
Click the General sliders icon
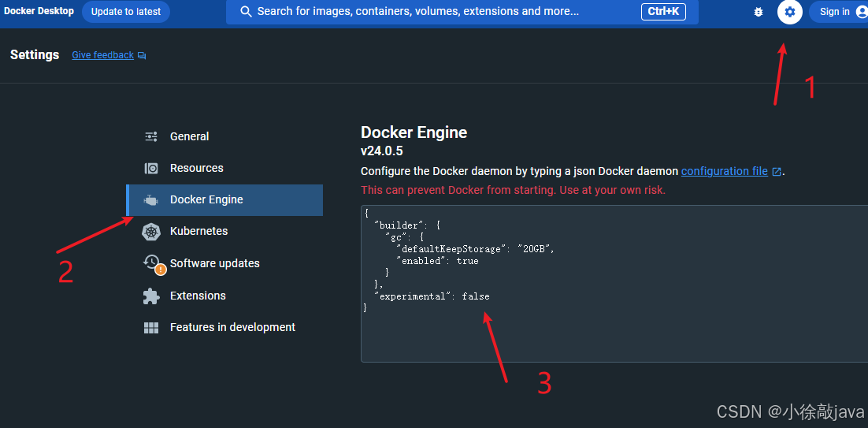(151, 136)
